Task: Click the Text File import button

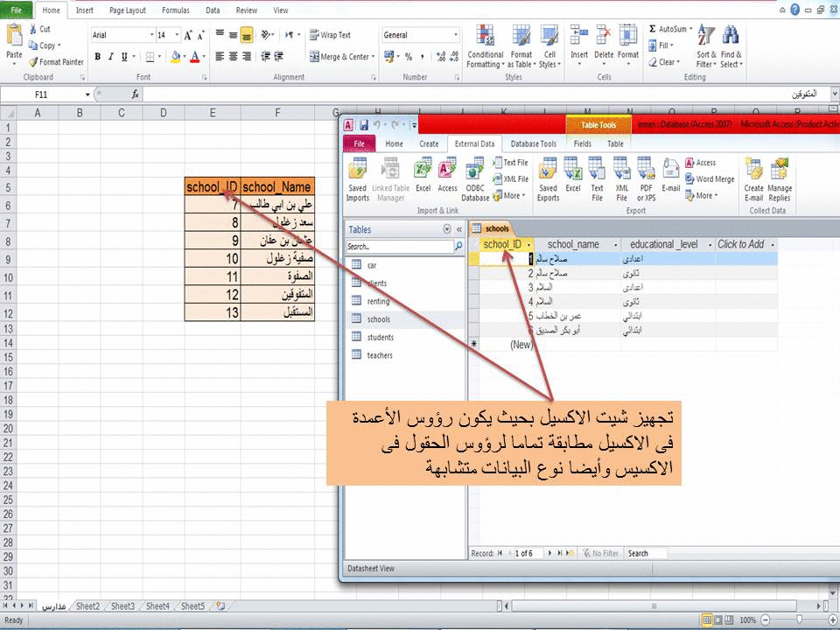Action: pos(510,163)
